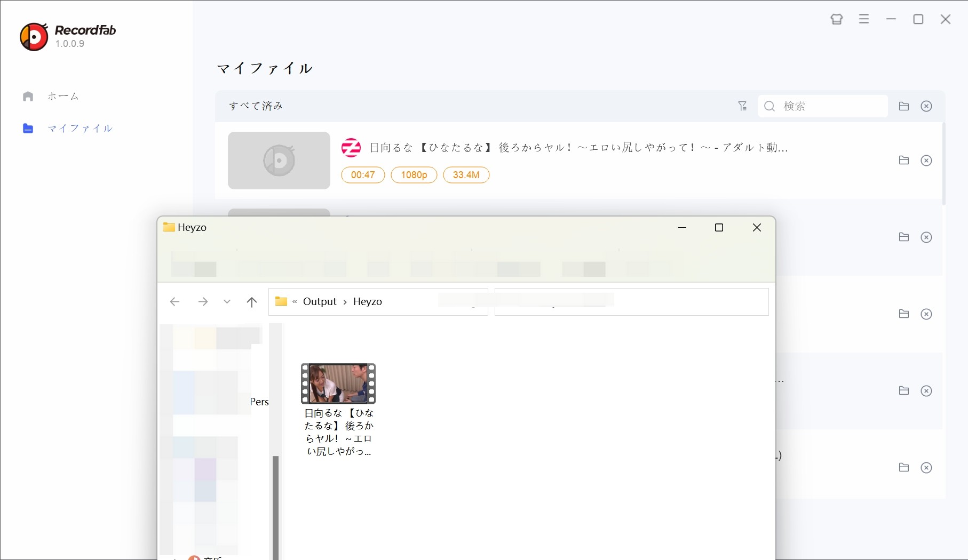Click the RecordFab logo icon
This screenshot has height=560, width=968.
(x=34, y=37)
